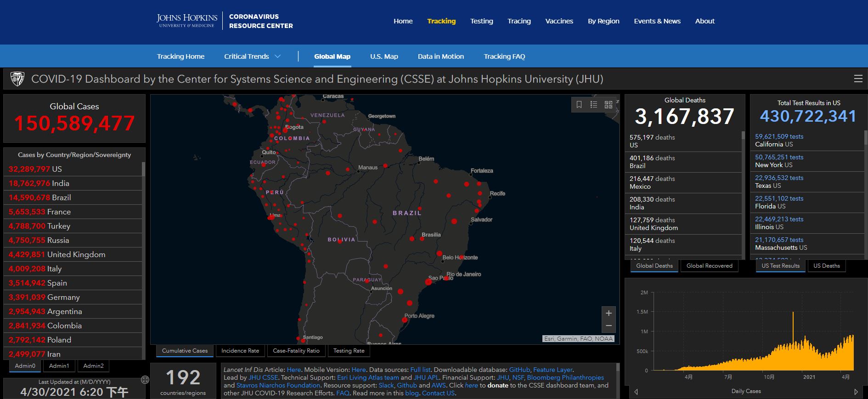Open the basemap gallery grid icon
The height and width of the screenshot is (399, 868).
click(x=609, y=105)
